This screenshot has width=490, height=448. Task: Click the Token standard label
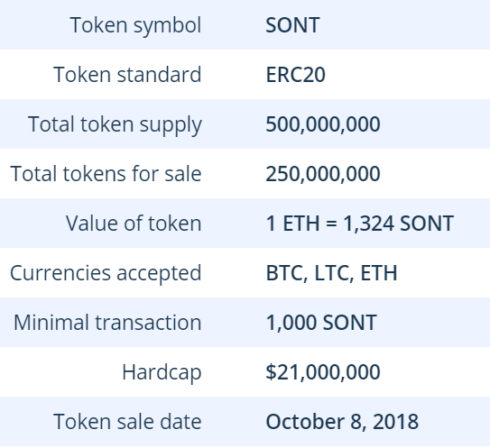tap(127, 75)
